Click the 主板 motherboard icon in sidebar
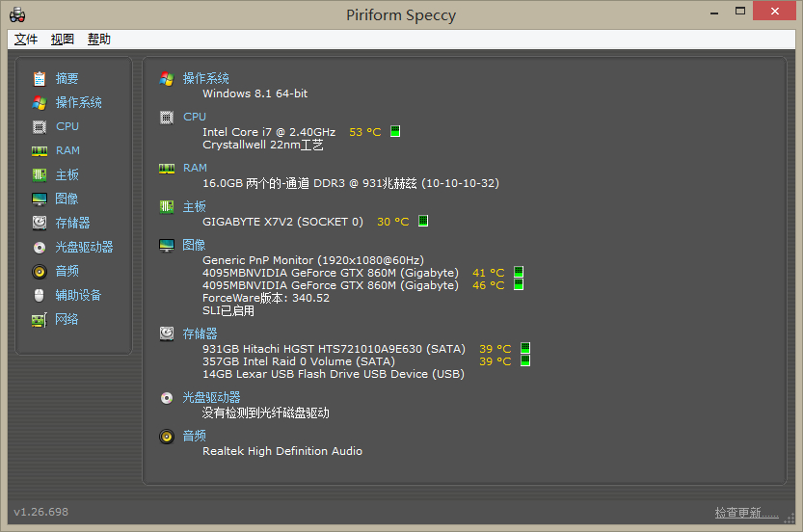This screenshot has width=803, height=532. [x=40, y=175]
